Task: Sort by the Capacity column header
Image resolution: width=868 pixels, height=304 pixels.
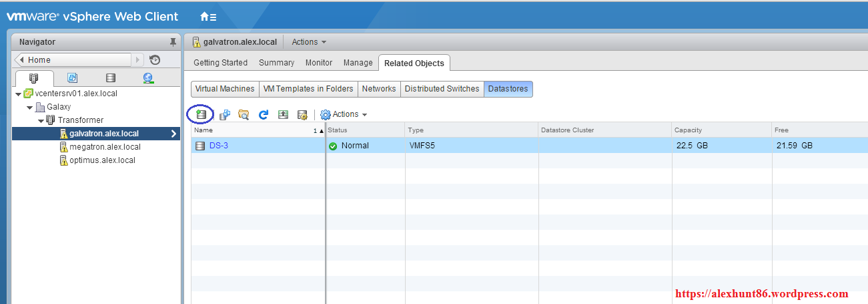Action: click(722, 130)
